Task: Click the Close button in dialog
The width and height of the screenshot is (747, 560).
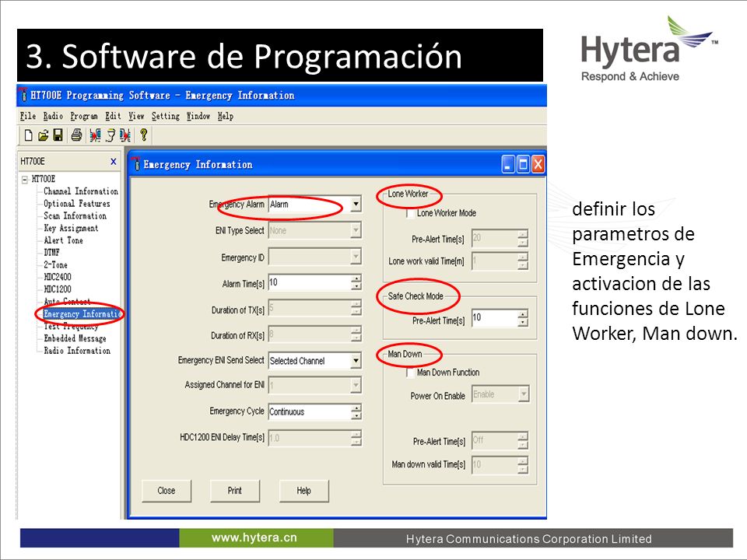Action: tap(167, 491)
